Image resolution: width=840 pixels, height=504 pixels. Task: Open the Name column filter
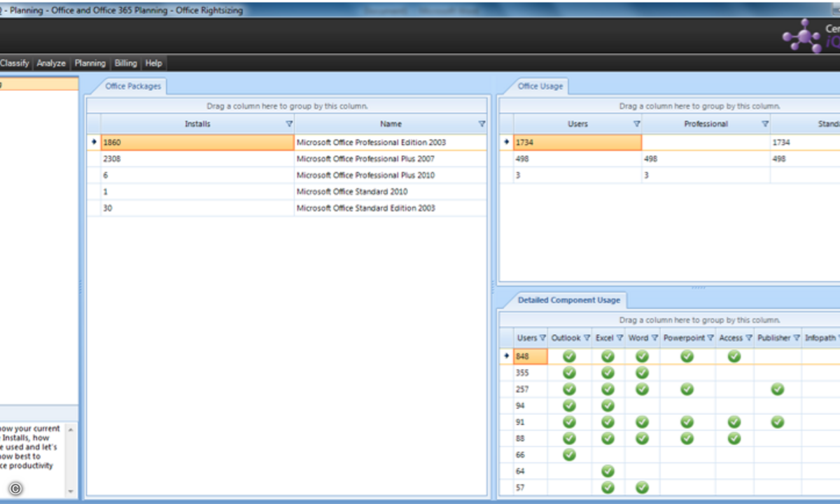pyautogui.click(x=482, y=124)
